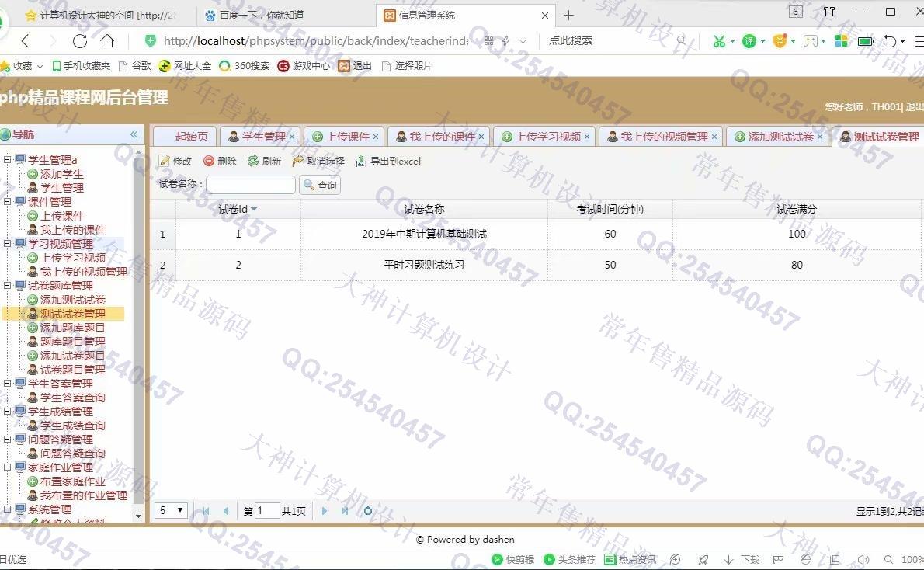Image resolution: width=924 pixels, height=570 pixels.
Task: Open 学生答案查询 in the navigation tree
Action: pyautogui.click(x=72, y=398)
